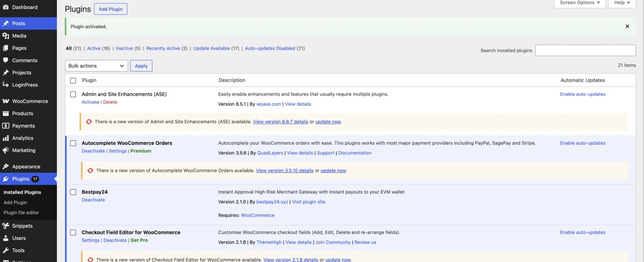Image resolution: width=644 pixels, height=262 pixels.
Task: Click the Posts pin icon
Action: tap(6, 23)
